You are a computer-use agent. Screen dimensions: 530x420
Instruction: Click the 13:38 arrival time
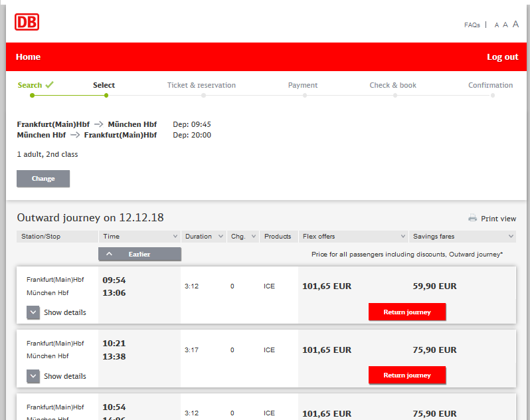[x=114, y=356]
